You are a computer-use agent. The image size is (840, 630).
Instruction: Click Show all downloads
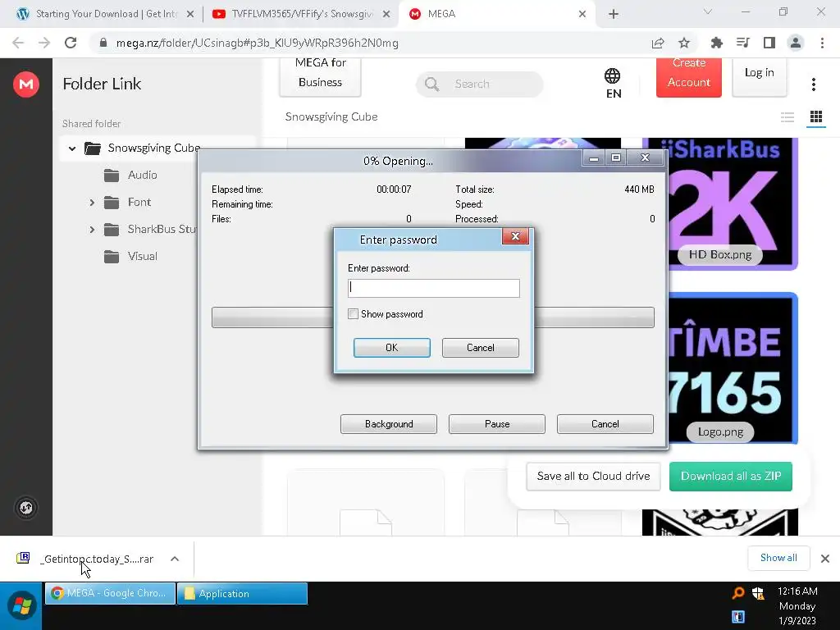click(x=778, y=558)
